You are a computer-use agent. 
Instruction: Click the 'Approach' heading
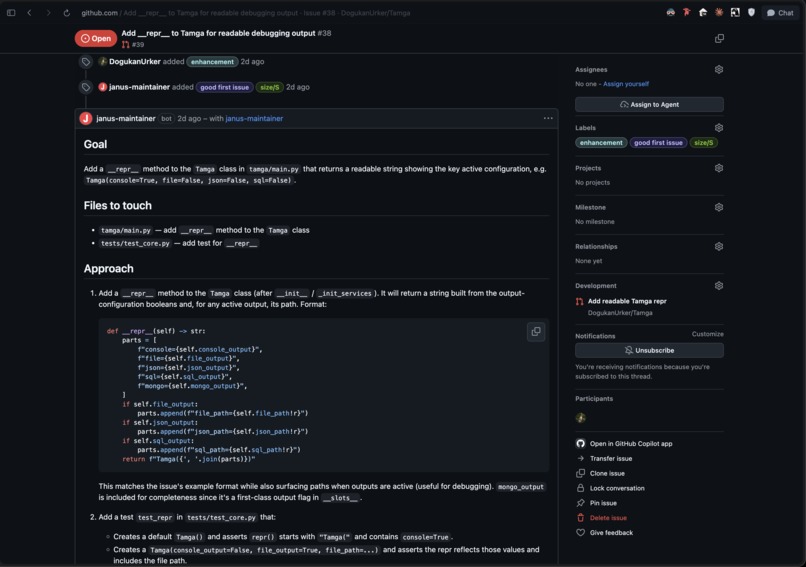click(x=108, y=269)
